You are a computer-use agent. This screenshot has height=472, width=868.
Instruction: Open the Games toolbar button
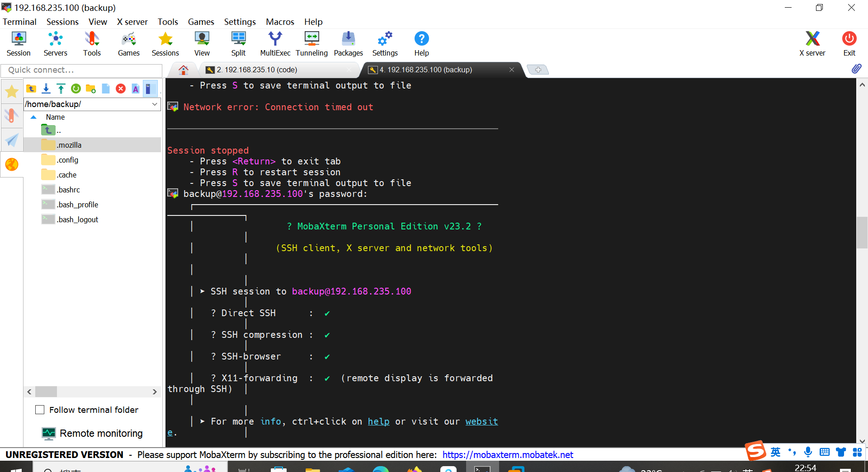(x=129, y=44)
